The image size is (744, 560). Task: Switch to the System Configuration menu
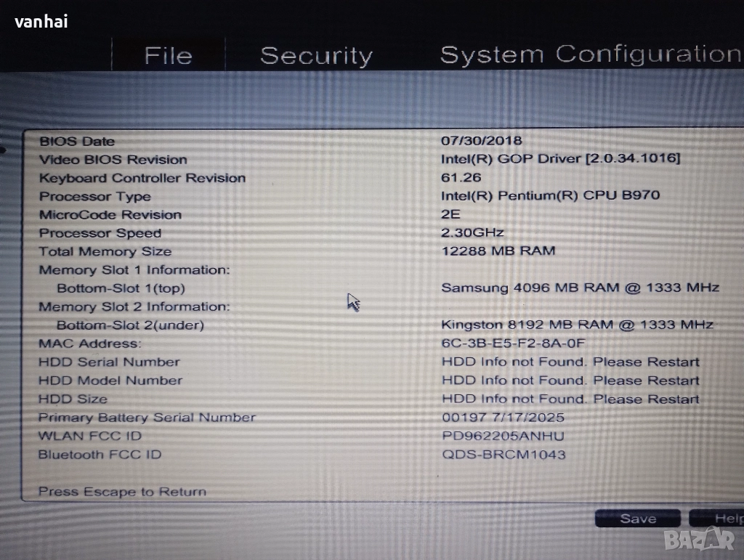[x=590, y=54]
